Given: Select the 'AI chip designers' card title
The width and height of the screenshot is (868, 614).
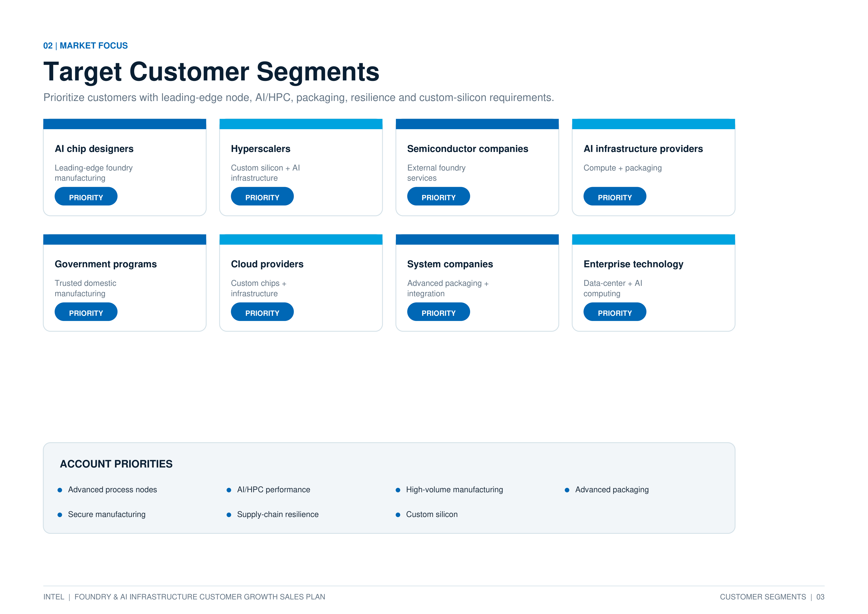Looking at the screenshot, I should click(x=94, y=149).
